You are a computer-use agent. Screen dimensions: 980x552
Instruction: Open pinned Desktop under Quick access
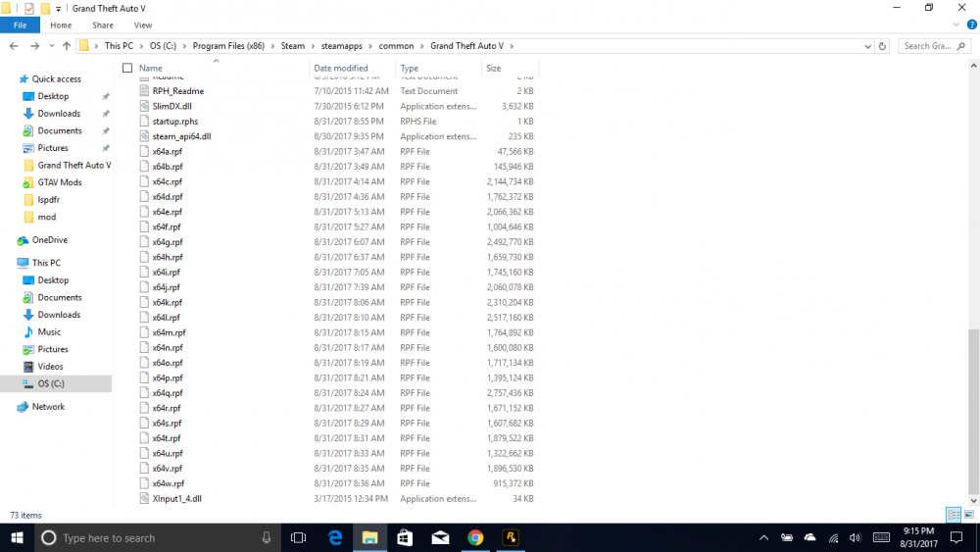[x=53, y=96]
